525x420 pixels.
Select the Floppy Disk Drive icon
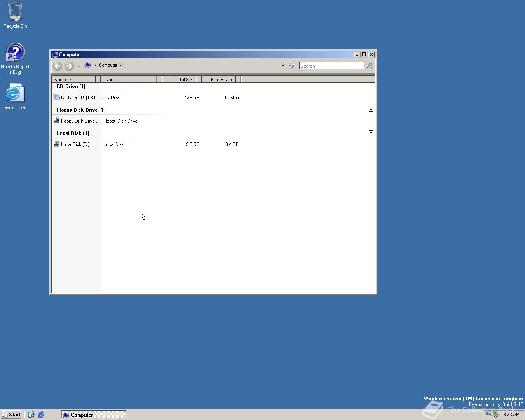(x=57, y=121)
